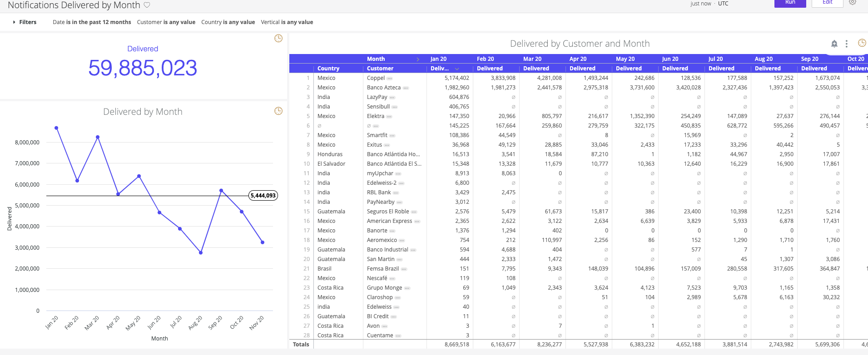This screenshot has width=868, height=355.
Task: Click clock icon on Delivered by Customer tile
Action: 862,43
